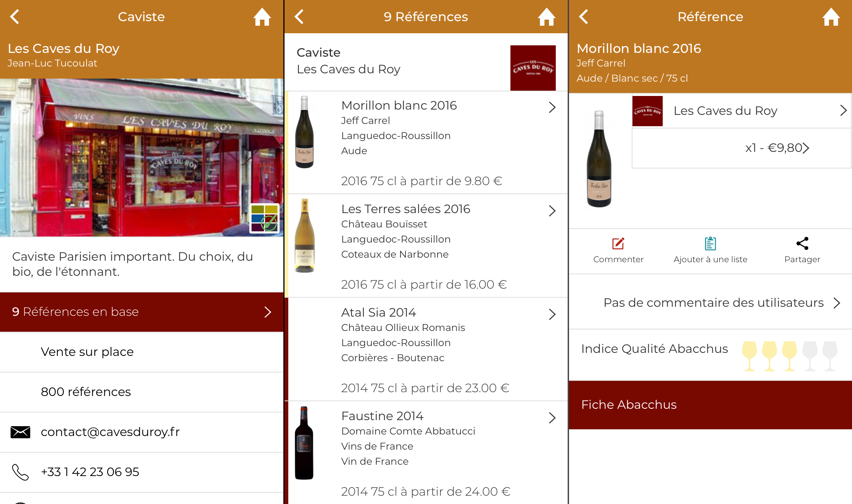852x504 pixels.
Task: Open the storefront photo of Les Caves du Roy
Action: 142,158
